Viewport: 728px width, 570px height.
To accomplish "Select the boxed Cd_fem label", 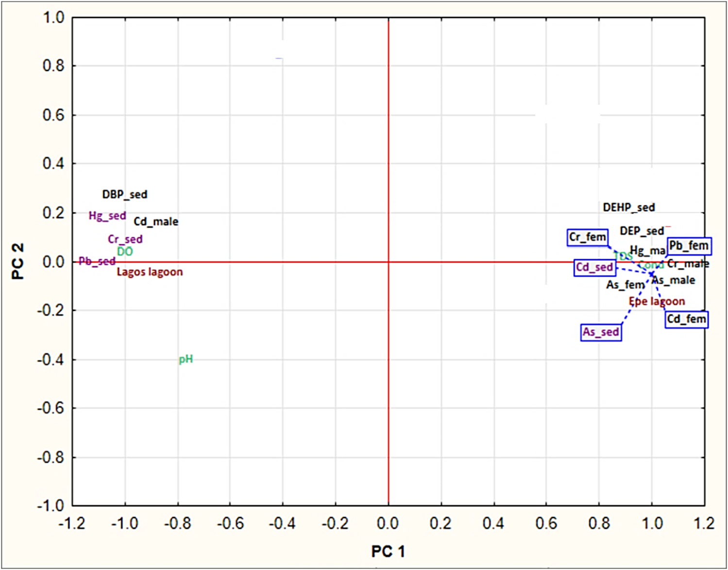I will click(x=686, y=319).
